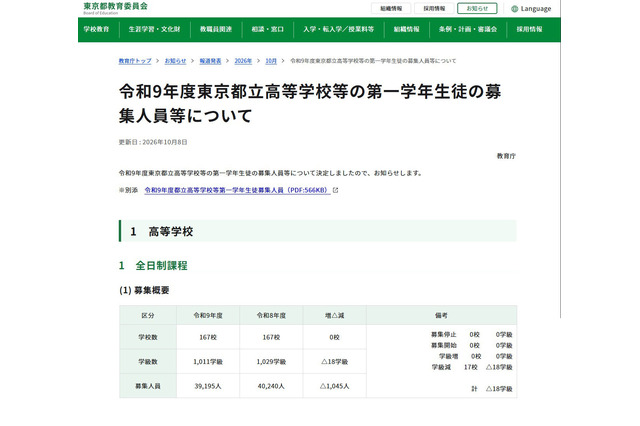Open the 令和9年度都立高等学校等第一学年生徒募集人員 PDF link
This screenshot has height=426, width=640.
tap(237, 191)
